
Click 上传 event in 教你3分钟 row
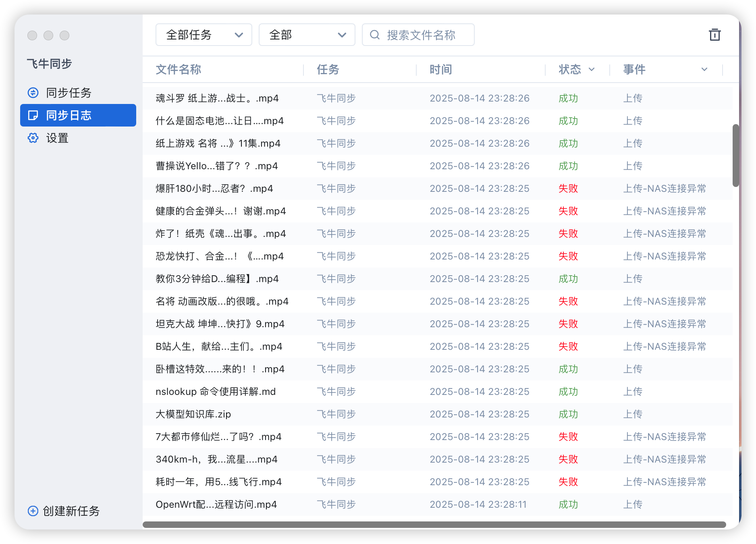(x=633, y=279)
